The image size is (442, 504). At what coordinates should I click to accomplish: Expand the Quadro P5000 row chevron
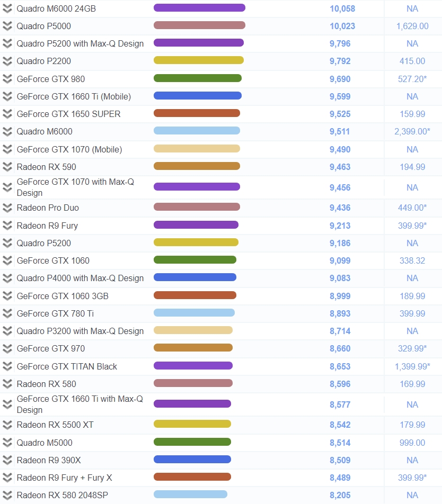click(x=7, y=26)
